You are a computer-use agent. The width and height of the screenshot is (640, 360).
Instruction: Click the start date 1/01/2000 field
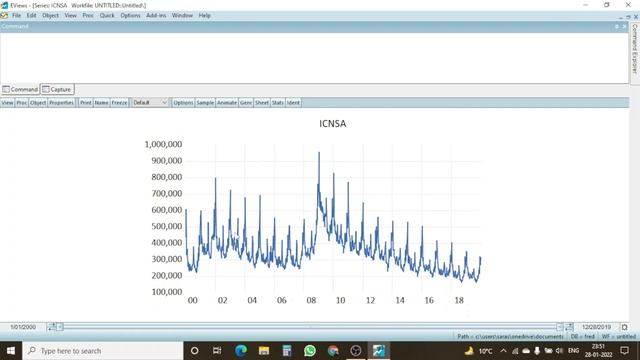click(23, 327)
